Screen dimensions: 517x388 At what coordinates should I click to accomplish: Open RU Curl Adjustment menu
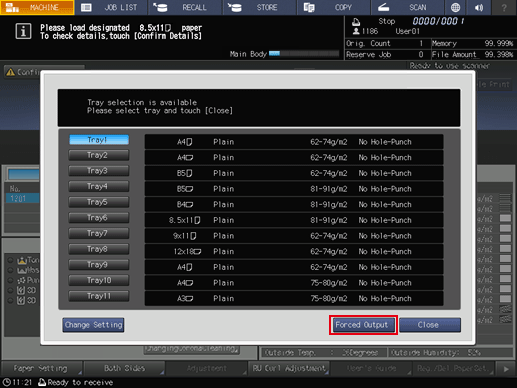click(289, 368)
